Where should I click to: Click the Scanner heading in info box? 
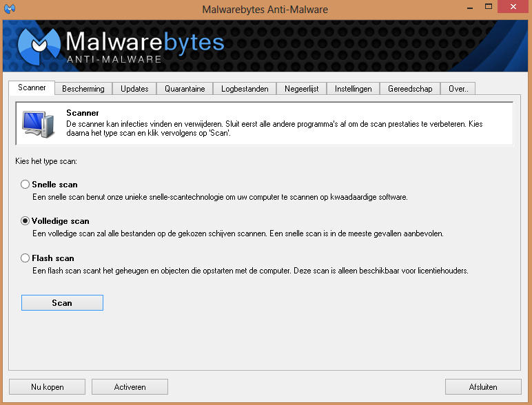pyautogui.click(x=83, y=112)
